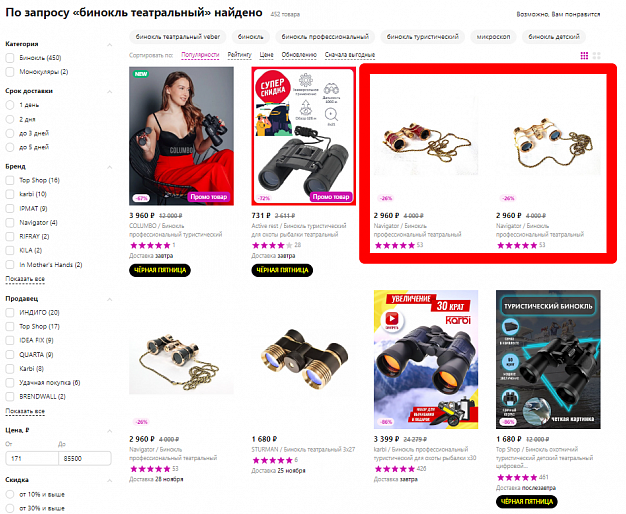Click the NEW badge on COLUMBO binoculars

point(141,74)
